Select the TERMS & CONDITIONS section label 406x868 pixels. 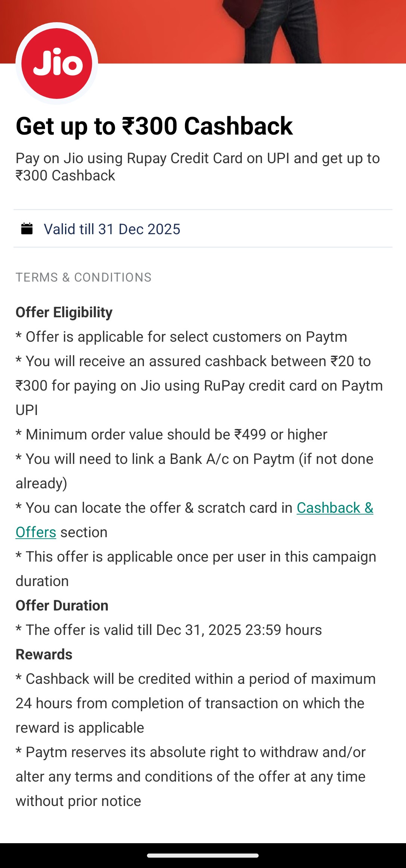83,277
